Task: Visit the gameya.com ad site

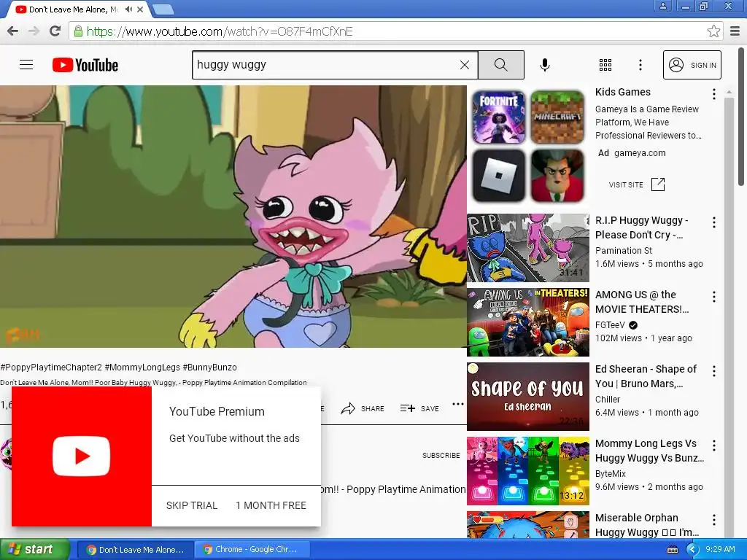Action: pyautogui.click(x=626, y=184)
